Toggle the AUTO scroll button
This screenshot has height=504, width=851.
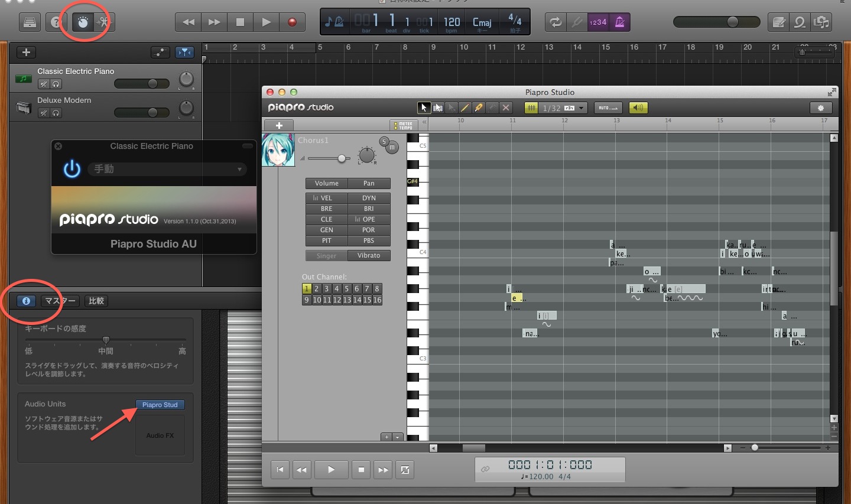(x=608, y=108)
